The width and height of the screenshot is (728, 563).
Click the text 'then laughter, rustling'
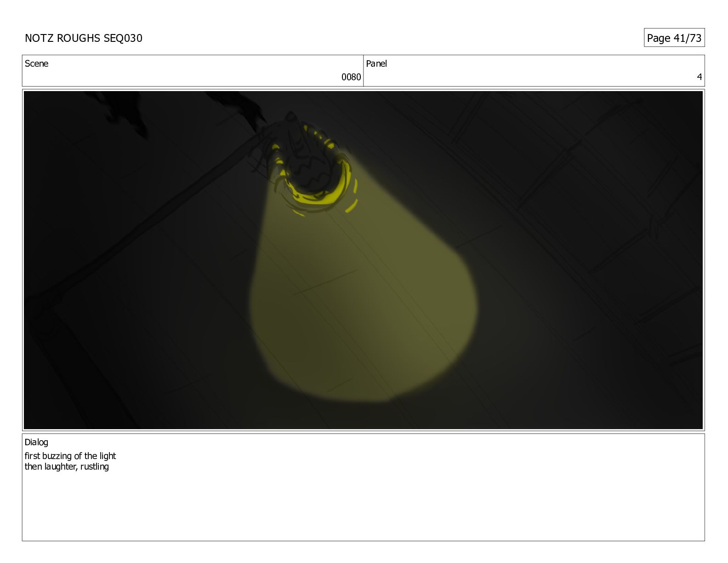67,466
